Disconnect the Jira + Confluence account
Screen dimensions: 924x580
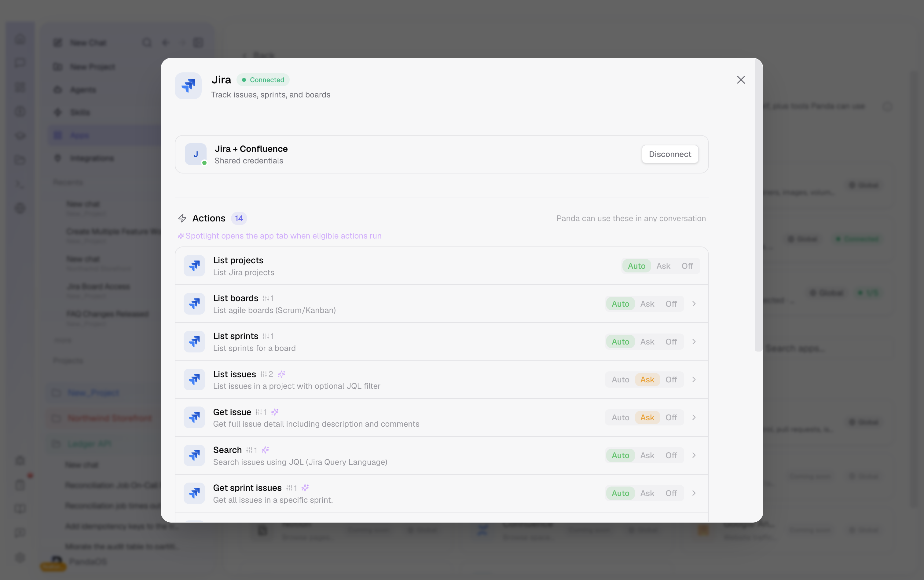[670, 154]
